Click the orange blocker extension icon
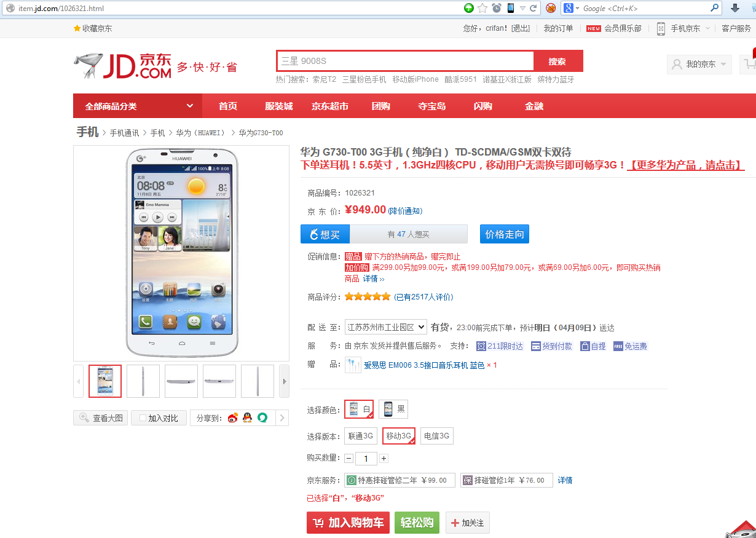 (551, 8)
